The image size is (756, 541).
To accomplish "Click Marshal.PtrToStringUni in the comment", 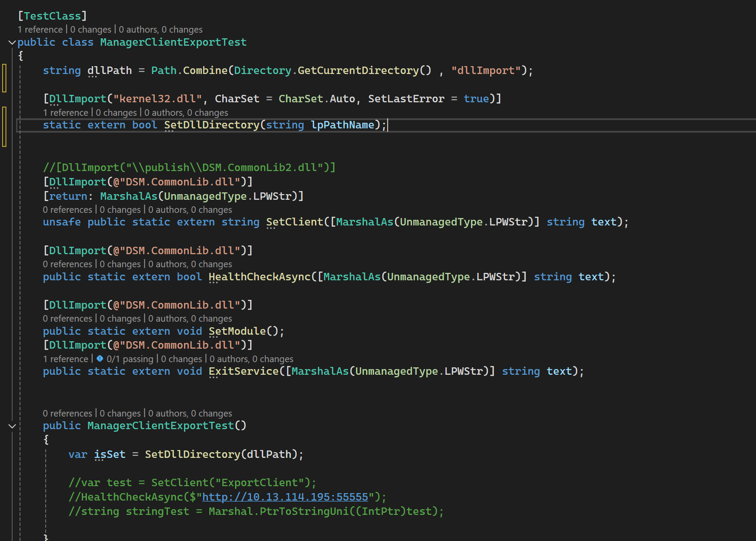I will (x=279, y=511).
